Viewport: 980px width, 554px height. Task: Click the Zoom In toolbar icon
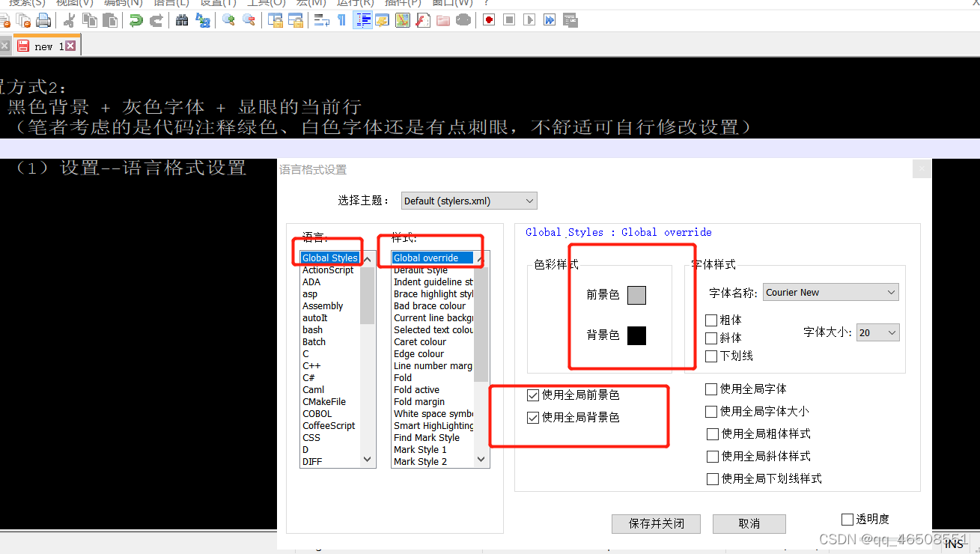pos(228,20)
